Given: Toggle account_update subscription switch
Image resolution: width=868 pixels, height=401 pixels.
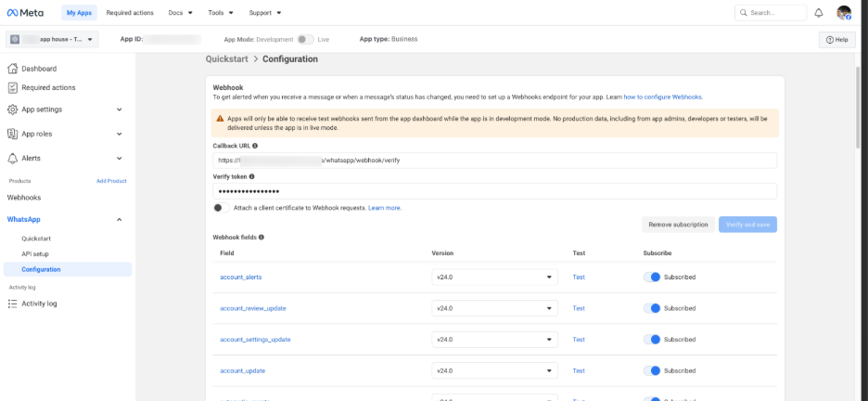Looking at the screenshot, I should (652, 370).
